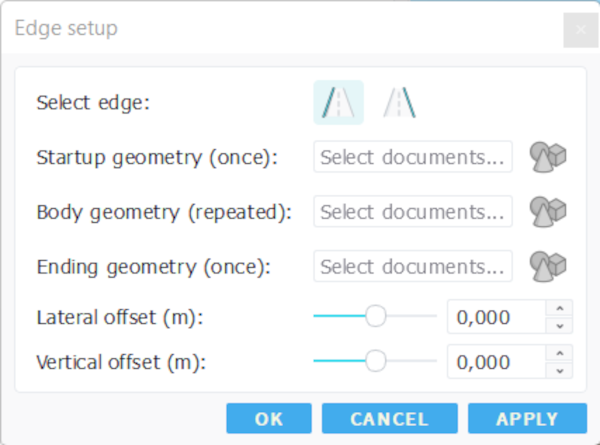Close the Edge setup dialog
Screen dimensions: 600x445
click(x=580, y=30)
